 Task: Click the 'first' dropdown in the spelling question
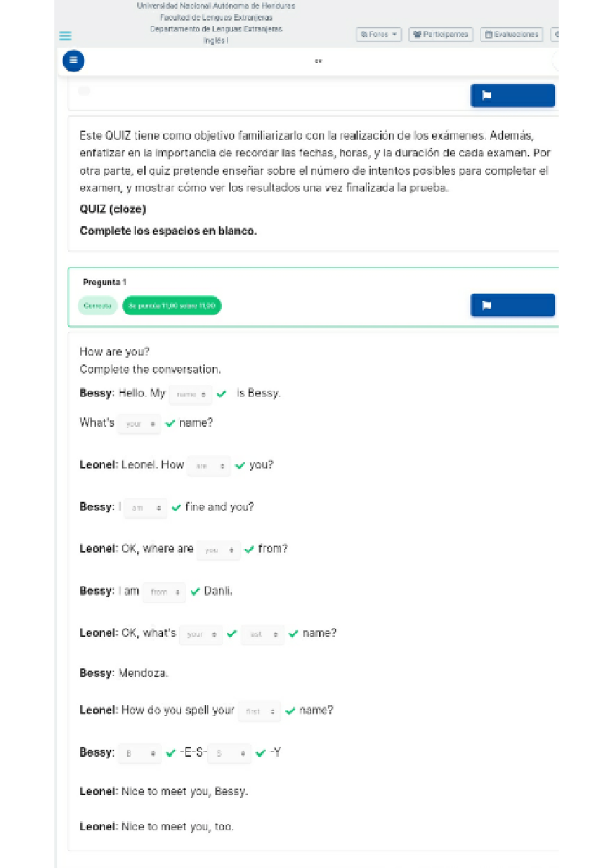258,711
